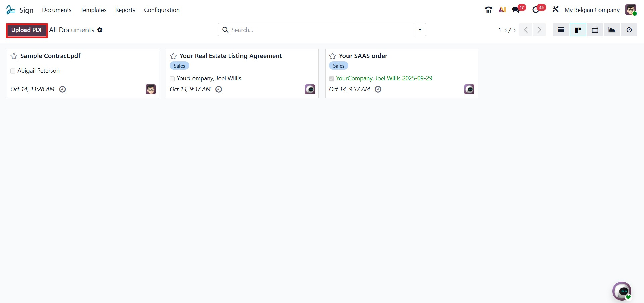Screen dimensions: 644x303
Task: Open the conversations messages icon
Action: point(516,10)
